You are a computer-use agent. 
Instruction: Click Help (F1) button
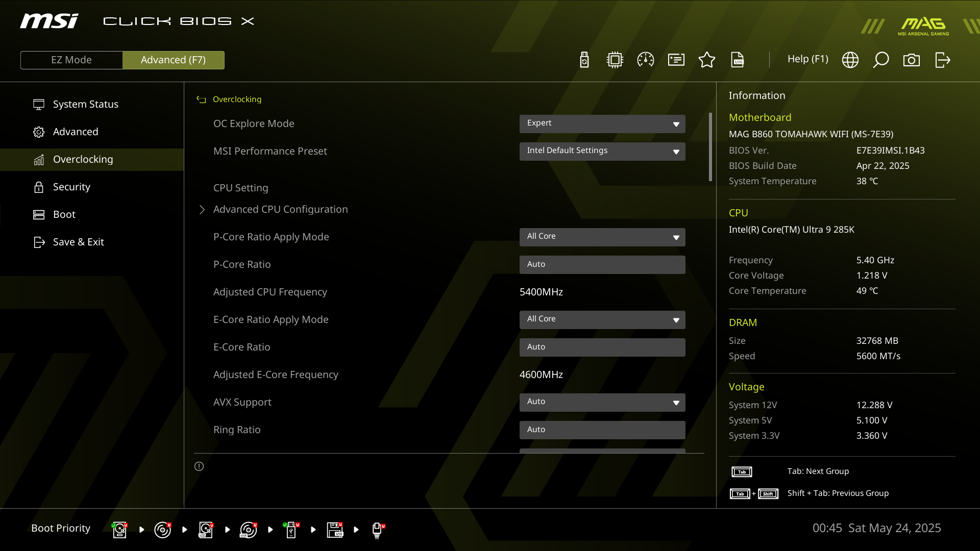(x=807, y=59)
